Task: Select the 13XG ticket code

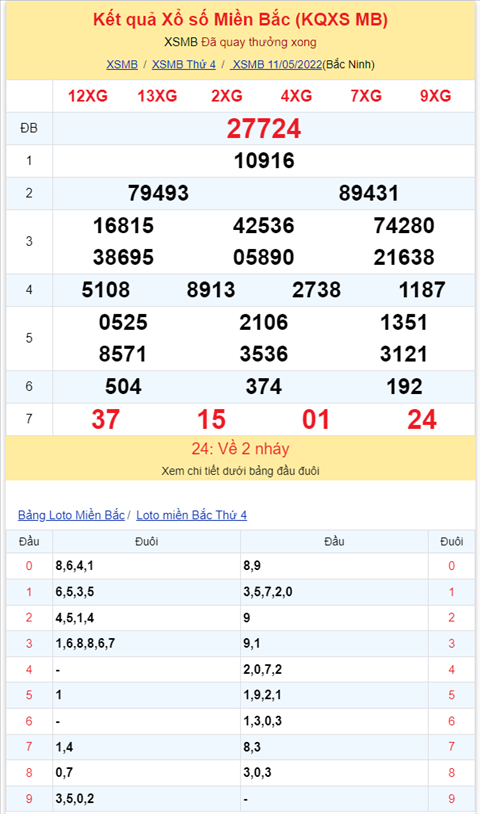Action: click(157, 96)
